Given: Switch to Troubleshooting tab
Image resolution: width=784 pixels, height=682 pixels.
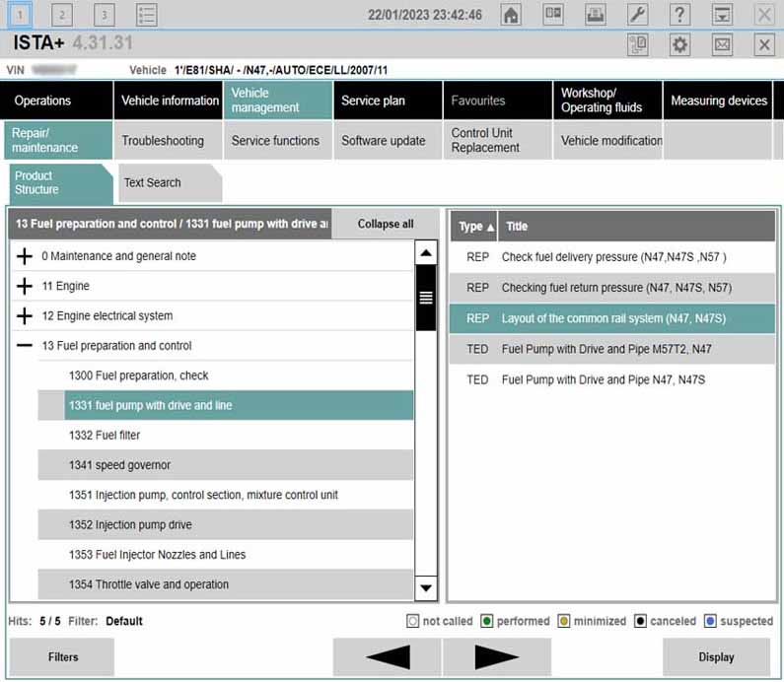Looking at the screenshot, I should point(169,140).
